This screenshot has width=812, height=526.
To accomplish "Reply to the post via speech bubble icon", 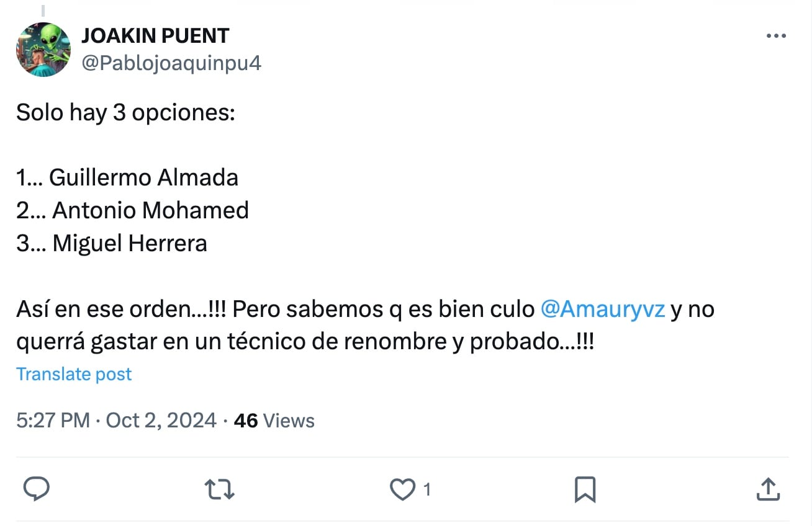I will 36,489.
